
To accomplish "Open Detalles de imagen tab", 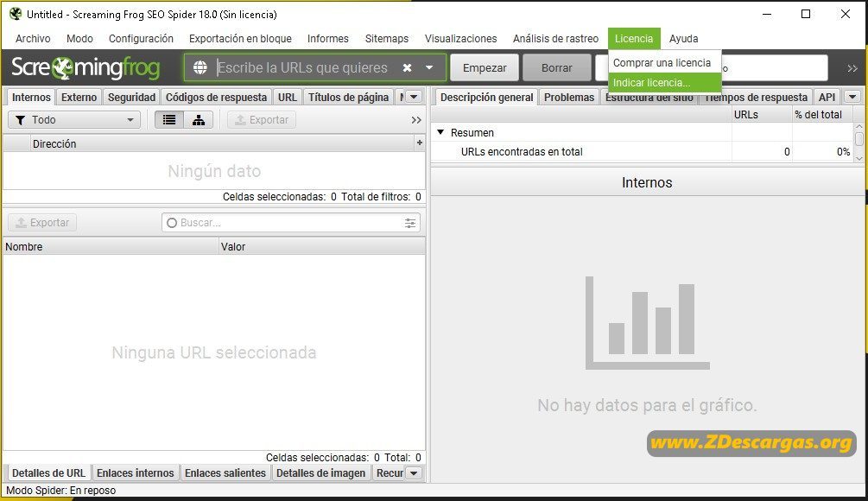I will pyautogui.click(x=320, y=473).
